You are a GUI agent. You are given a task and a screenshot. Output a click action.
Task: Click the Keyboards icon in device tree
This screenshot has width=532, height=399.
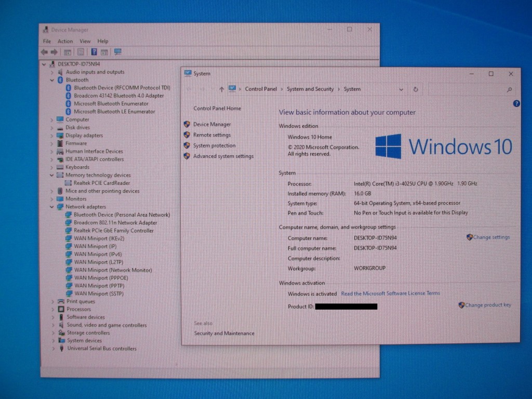[x=60, y=167]
